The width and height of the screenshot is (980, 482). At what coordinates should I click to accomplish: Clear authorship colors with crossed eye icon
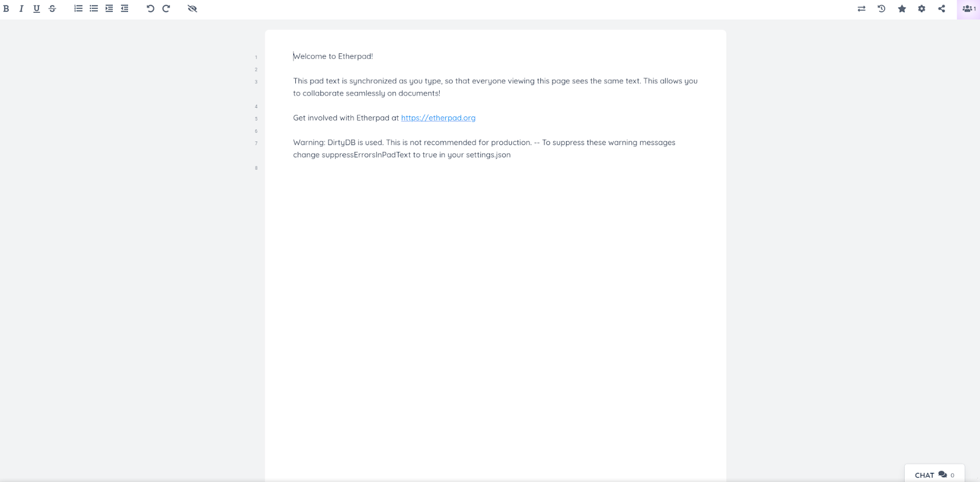(192, 9)
